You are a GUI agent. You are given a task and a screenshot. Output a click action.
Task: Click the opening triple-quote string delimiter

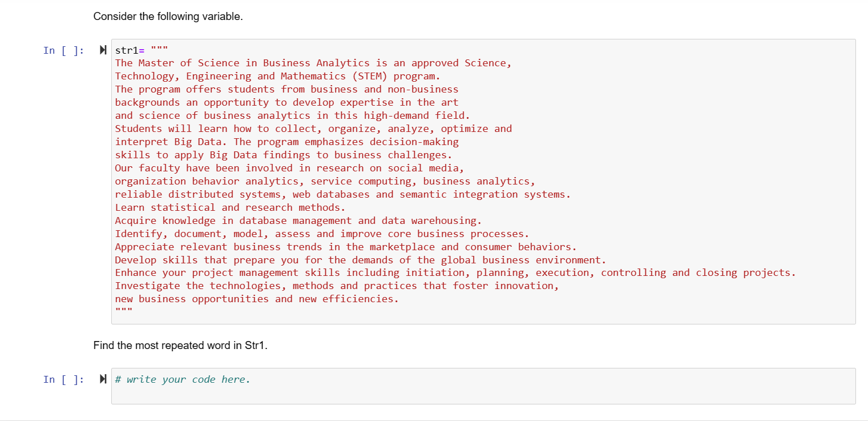[160, 50]
